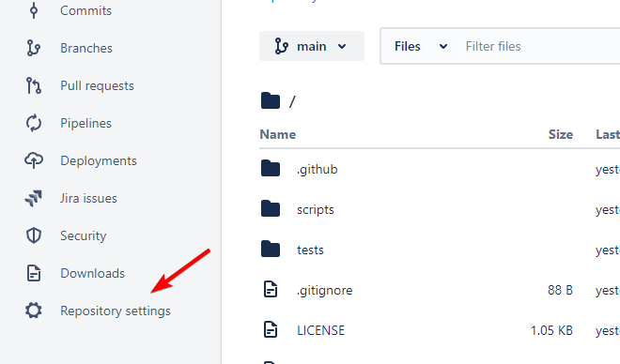Screen dimensions: 620x364
Task: Open the scripts folder
Action: pyautogui.click(x=316, y=209)
